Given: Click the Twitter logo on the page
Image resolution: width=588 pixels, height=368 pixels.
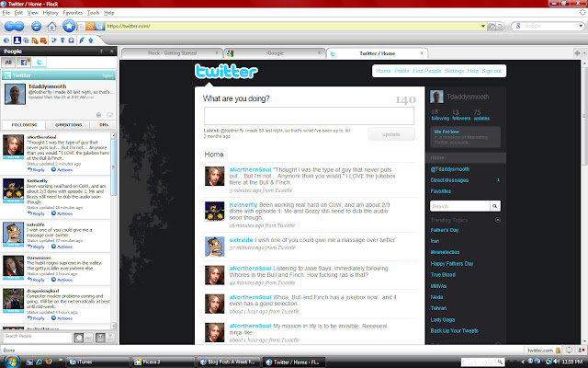Looking at the screenshot, I should (226, 71).
